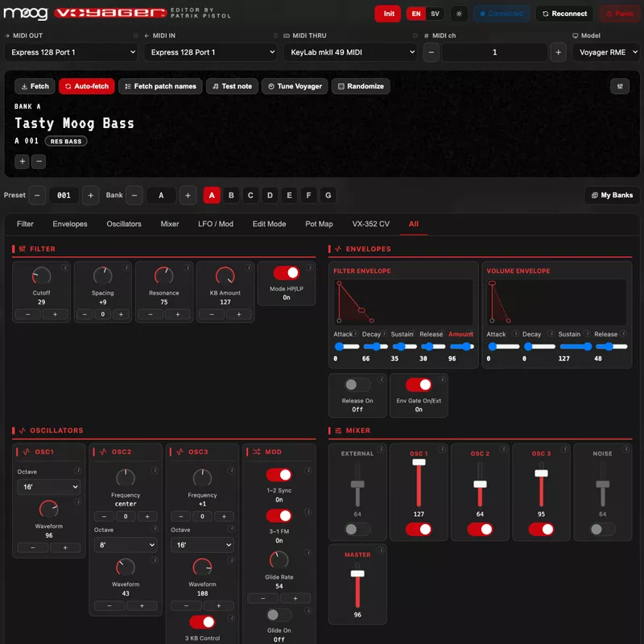Click the info icon on Cutoff knob

[64, 267]
